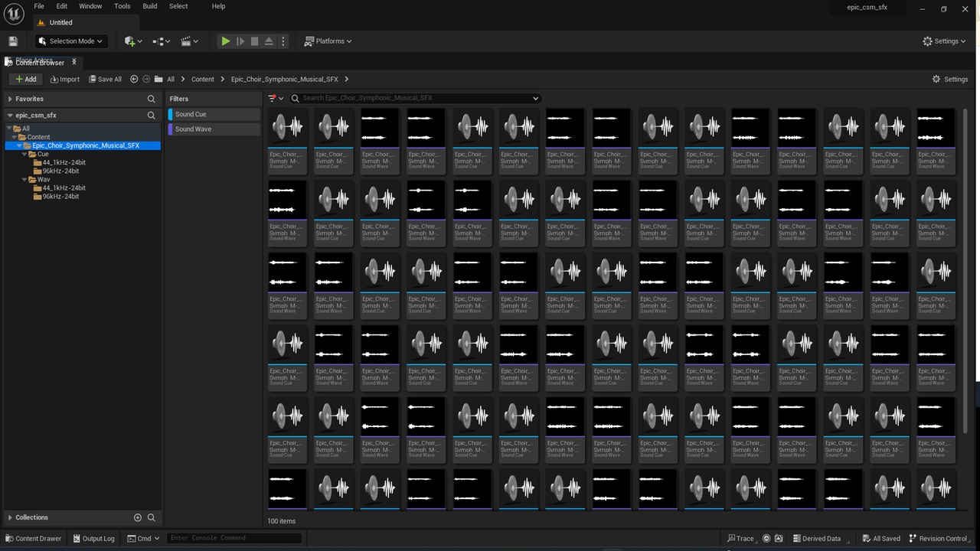Open the File menu

pos(39,6)
